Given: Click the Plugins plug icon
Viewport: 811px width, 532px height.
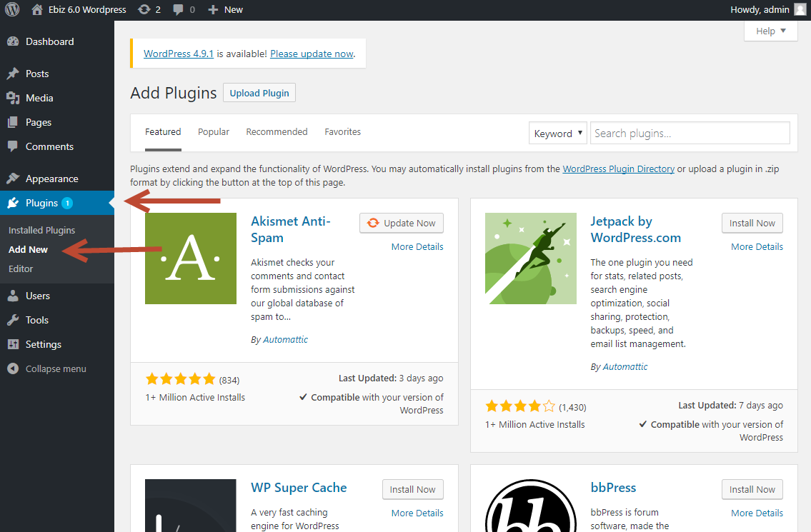Looking at the screenshot, I should (x=13, y=203).
